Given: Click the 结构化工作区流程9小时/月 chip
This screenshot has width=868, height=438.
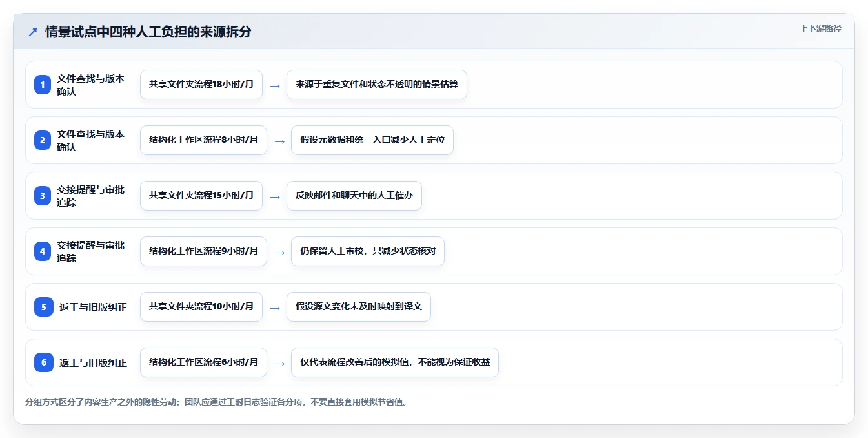Looking at the screenshot, I should 203,251.
